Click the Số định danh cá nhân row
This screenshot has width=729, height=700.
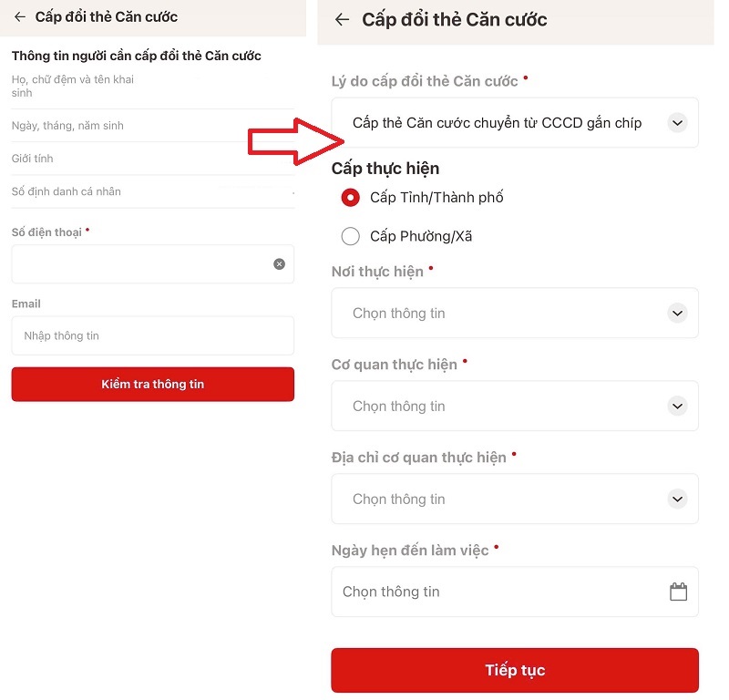point(152,191)
